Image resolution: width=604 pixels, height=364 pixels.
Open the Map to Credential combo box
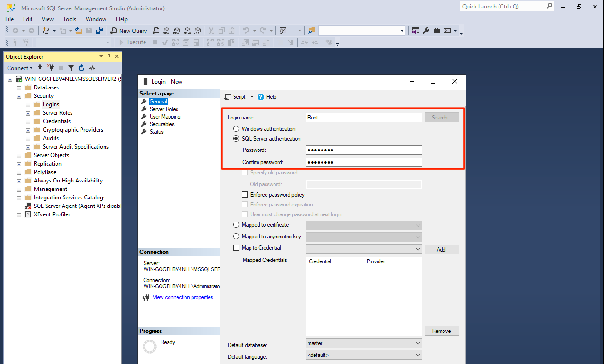[364, 249]
